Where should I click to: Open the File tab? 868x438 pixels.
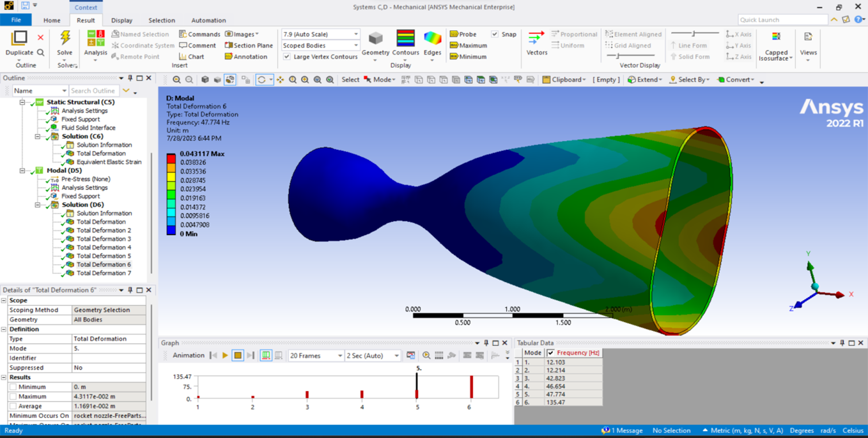[x=16, y=20]
